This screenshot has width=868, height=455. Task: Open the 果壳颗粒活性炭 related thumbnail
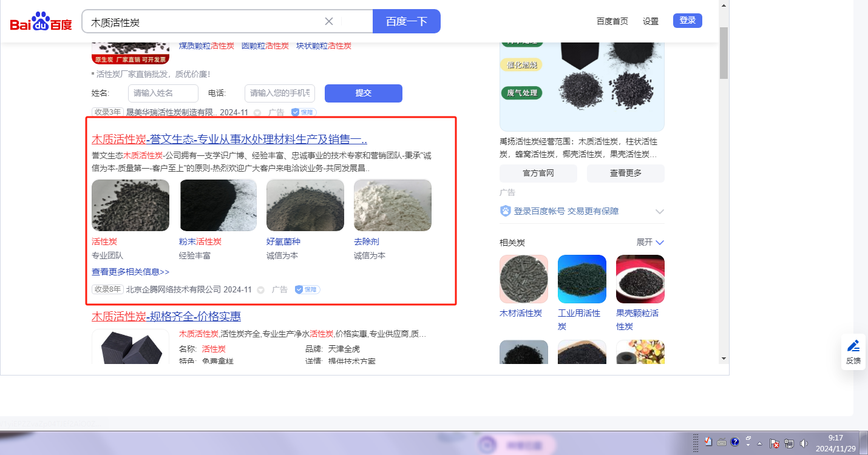(x=640, y=279)
